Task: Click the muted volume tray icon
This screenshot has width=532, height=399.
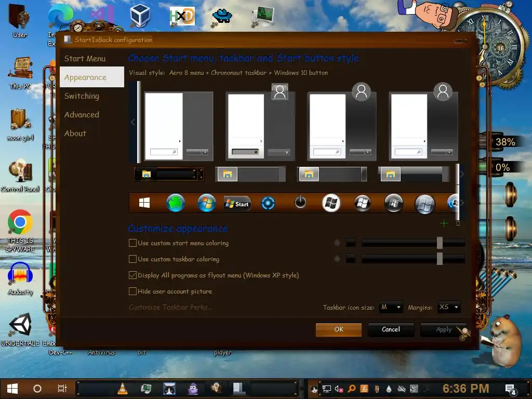Action: pyautogui.click(x=339, y=389)
